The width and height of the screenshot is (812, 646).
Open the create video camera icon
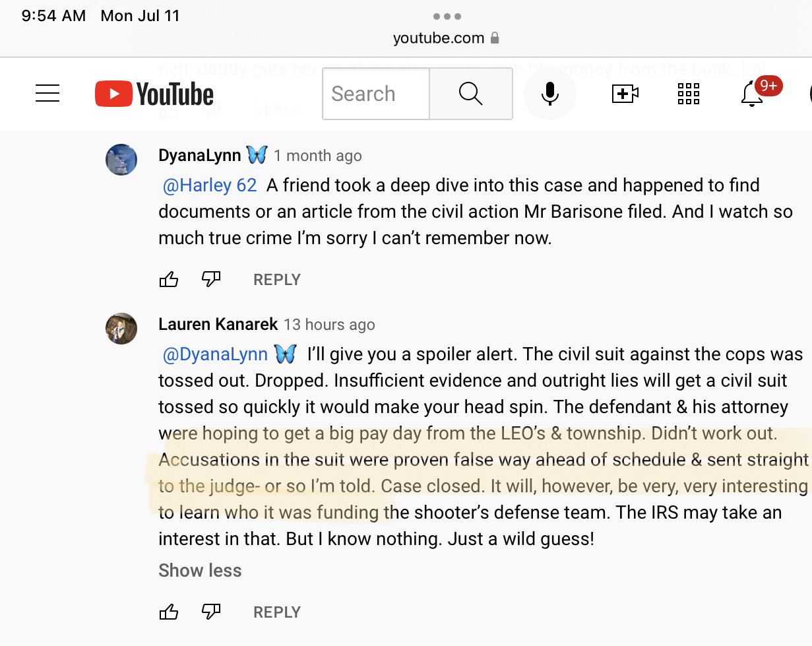[x=625, y=94]
